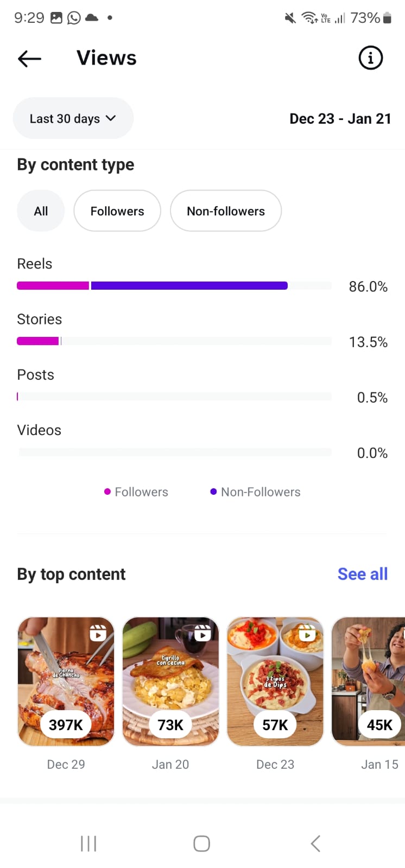Screen dimensions: 405x868
Task: Select the Followers filter chip
Action: (x=117, y=211)
